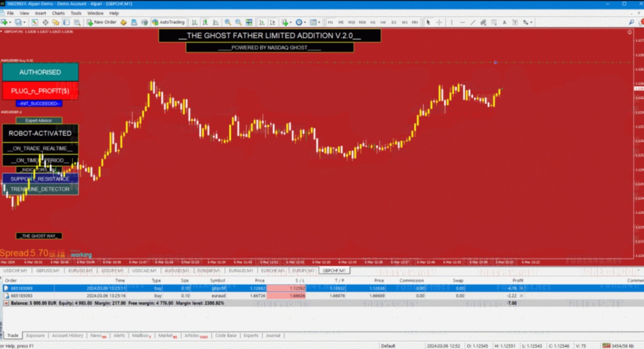
Task: Click the connection status bars indicator
Action: tap(607, 346)
